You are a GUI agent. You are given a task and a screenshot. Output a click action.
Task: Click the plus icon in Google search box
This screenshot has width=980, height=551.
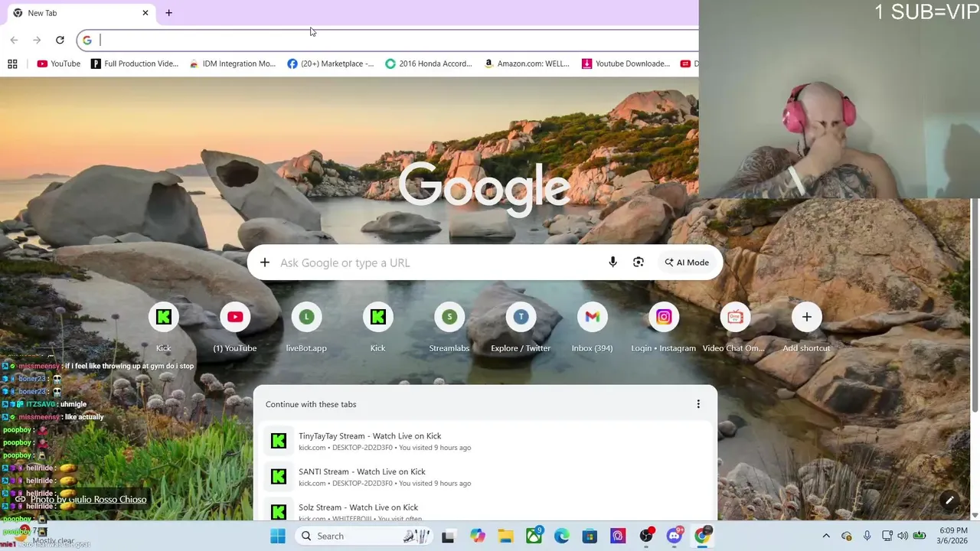(264, 262)
